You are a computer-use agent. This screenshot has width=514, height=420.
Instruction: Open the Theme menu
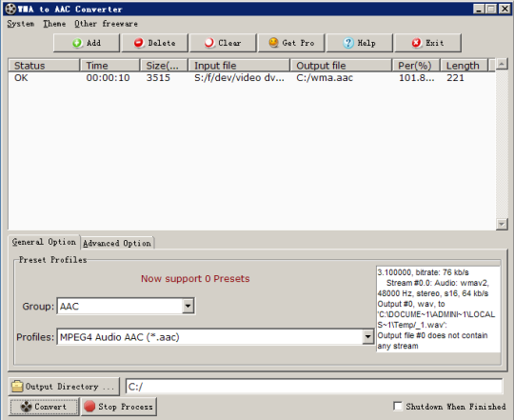pos(54,24)
